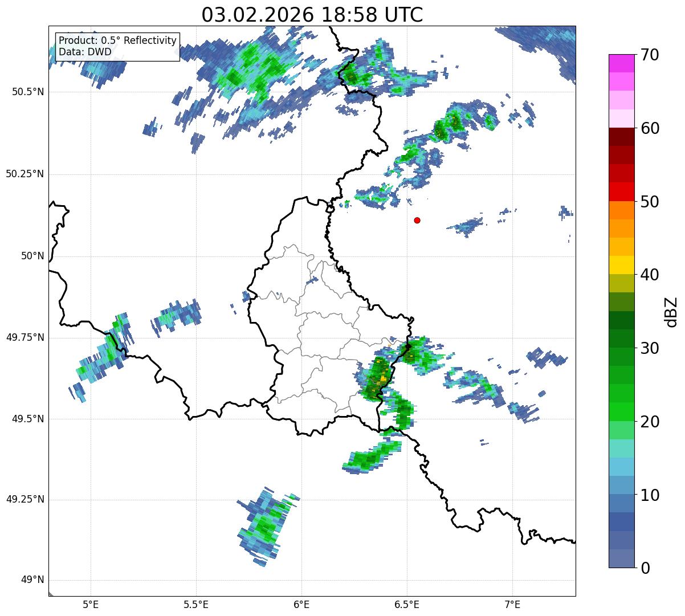Click the green echo band near 49.4°N 6.3°E
The image size is (685, 616).
(x=372, y=457)
